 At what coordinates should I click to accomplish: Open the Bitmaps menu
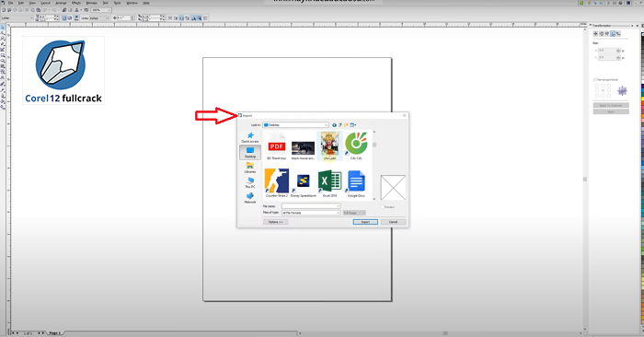(92, 3)
